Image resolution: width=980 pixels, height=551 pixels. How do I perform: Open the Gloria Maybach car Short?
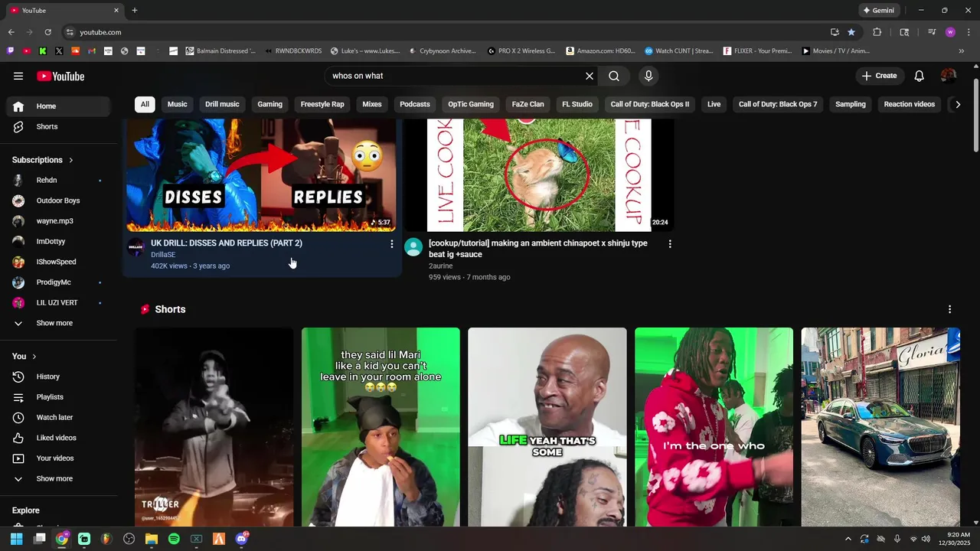[880, 427]
